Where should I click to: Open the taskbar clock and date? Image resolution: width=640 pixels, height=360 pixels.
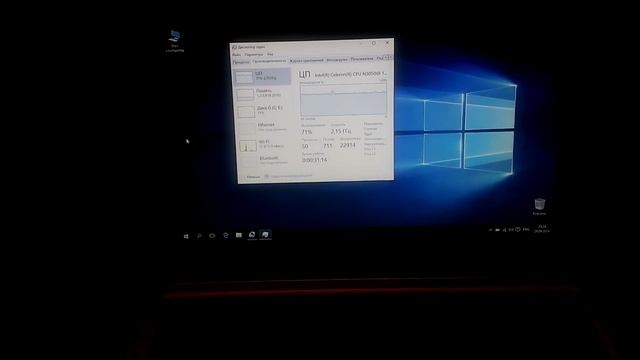click(x=542, y=229)
